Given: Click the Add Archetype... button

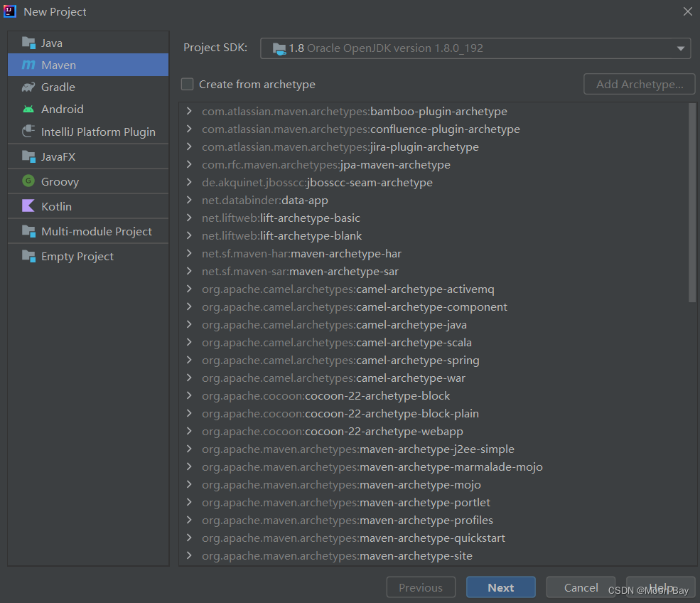Looking at the screenshot, I should click(640, 84).
